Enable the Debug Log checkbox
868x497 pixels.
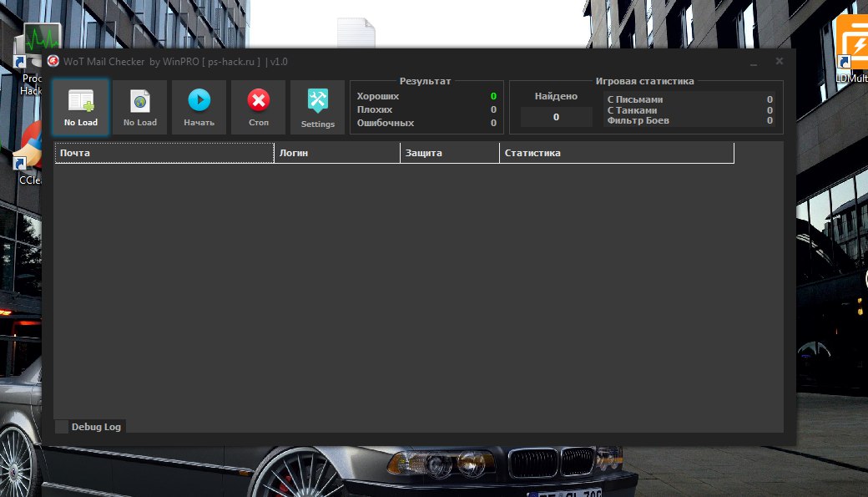62,427
